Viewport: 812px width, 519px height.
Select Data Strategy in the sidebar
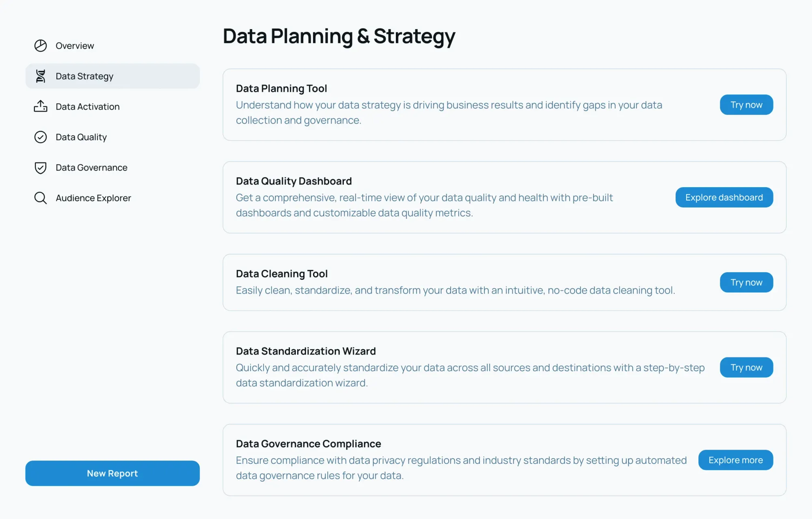[x=84, y=76]
